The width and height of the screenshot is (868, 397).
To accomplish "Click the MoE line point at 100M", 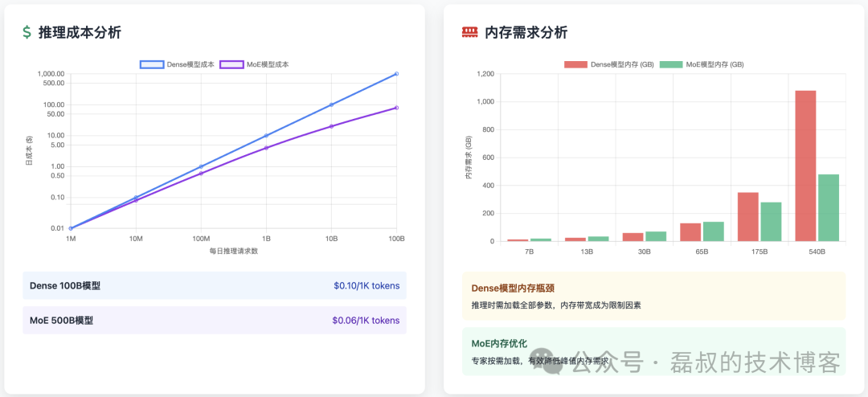I will point(201,174).
